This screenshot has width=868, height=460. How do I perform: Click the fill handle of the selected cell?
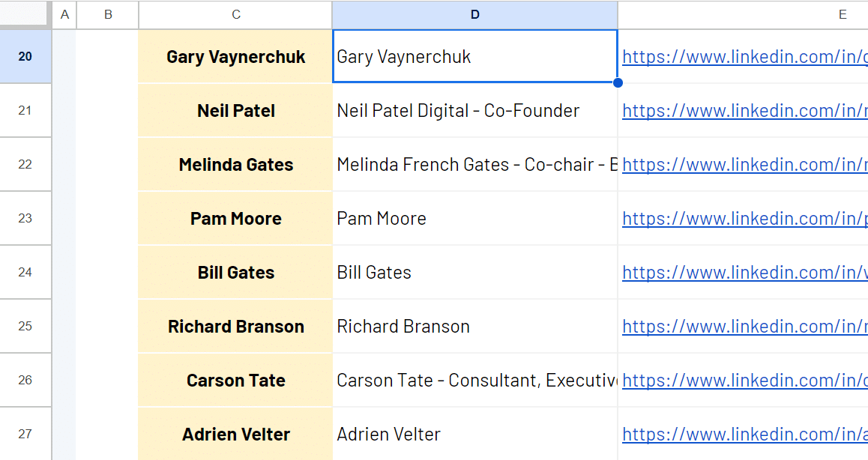pyautogui.click(x=618, y=82)
